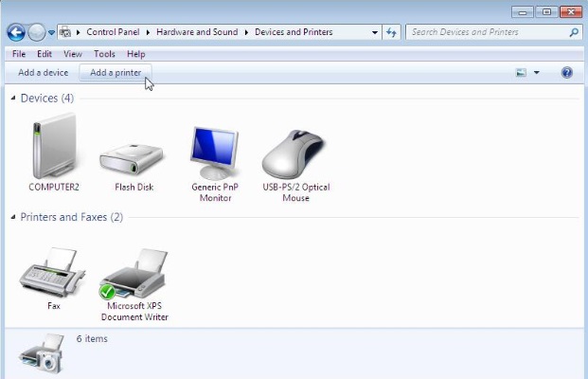Open the View menu
This screenshot has width=588, height=379.
73,54
